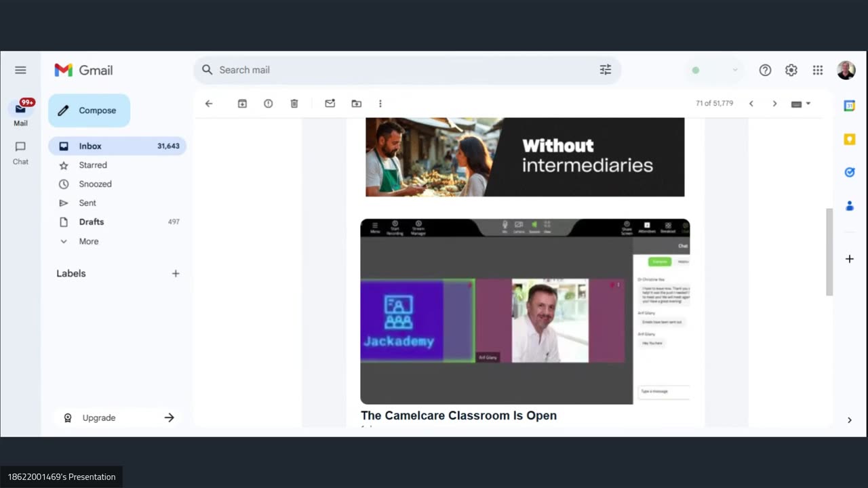Screen dimensions: 868x488
Task: Open the Chat section in the left rail
Action: tap(20, 153)
